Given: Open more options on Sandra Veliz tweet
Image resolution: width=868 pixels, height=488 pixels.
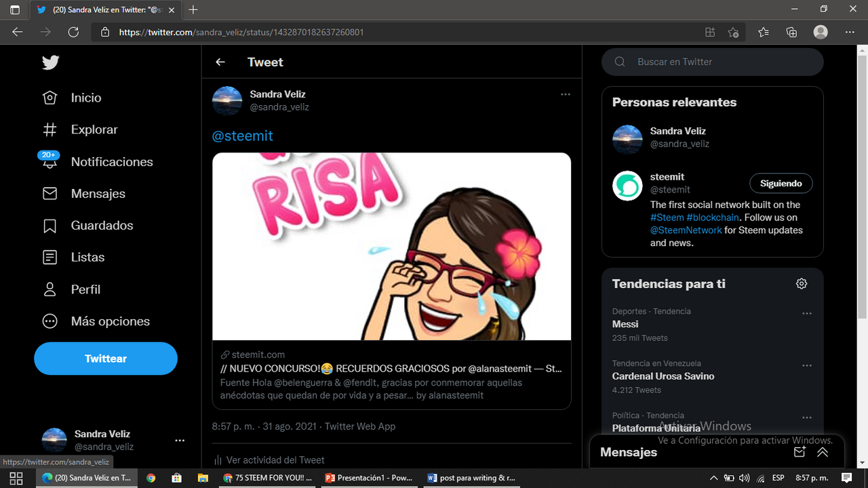Looking at the screenshot, I should point(566,94).
